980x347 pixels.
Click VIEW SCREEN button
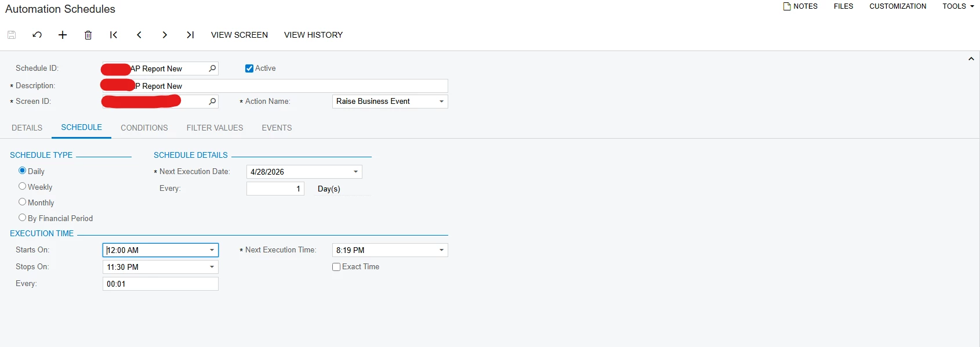point(239,35)
